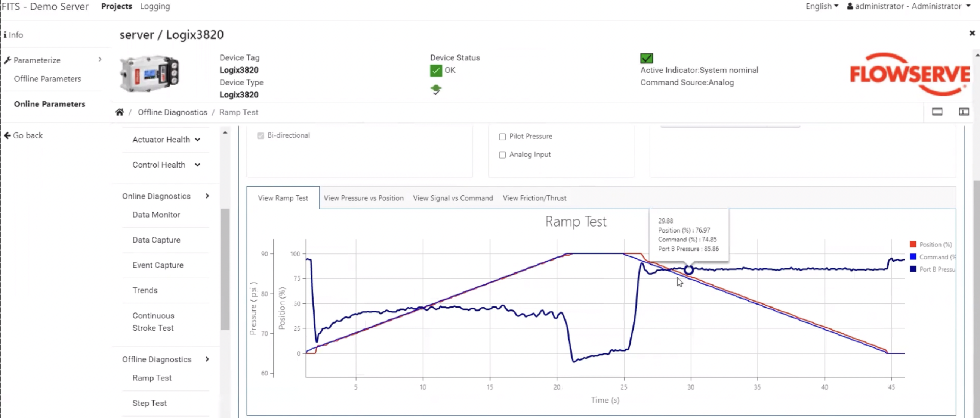980x418 pixels.
Task: Enable the Analog Input checkbox
Action: coord(502,155)
